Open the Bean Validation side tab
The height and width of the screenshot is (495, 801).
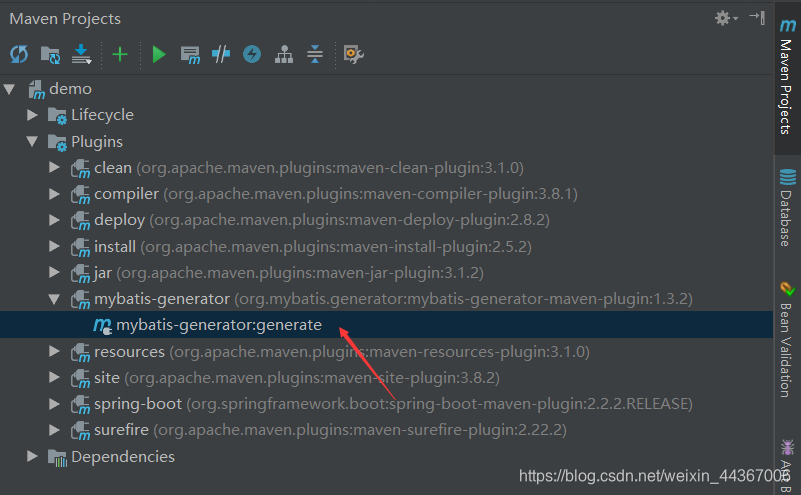[787, 340]
